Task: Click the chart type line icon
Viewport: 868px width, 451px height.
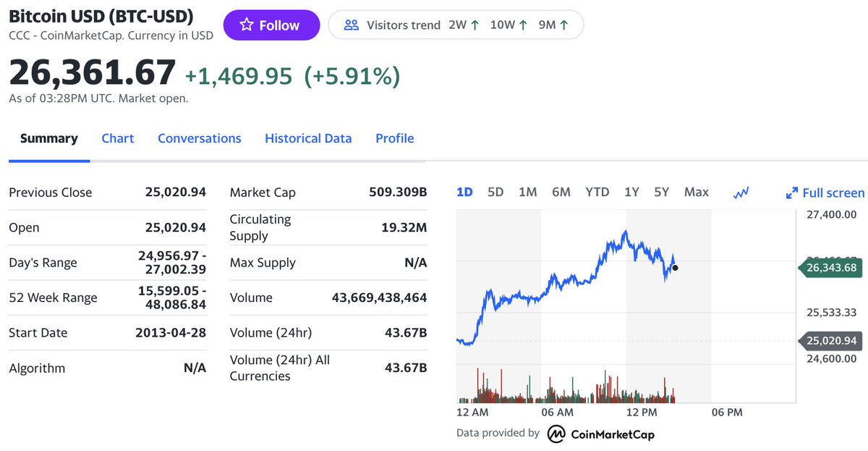Action: (741, 193)
